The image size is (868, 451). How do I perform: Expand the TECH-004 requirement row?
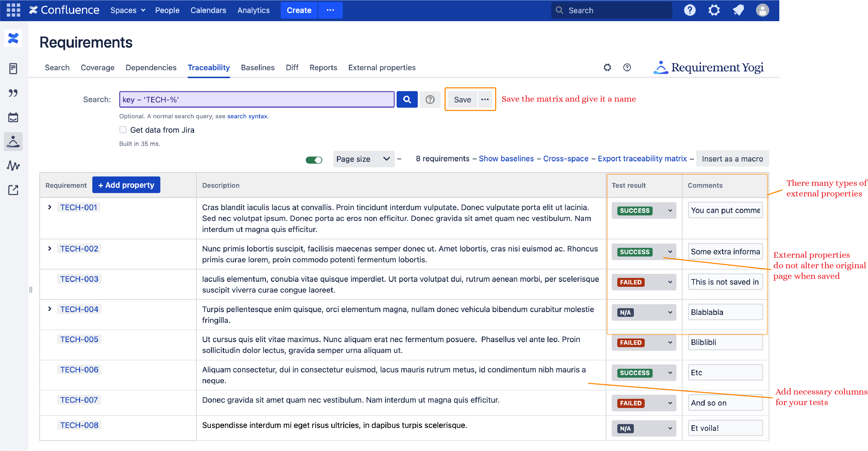coord(50,309)
